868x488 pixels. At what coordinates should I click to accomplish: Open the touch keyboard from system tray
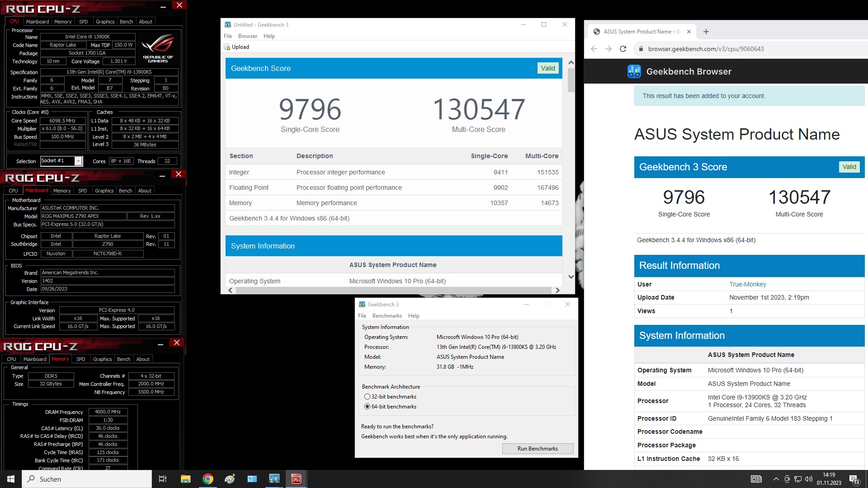tap(756, 479)
